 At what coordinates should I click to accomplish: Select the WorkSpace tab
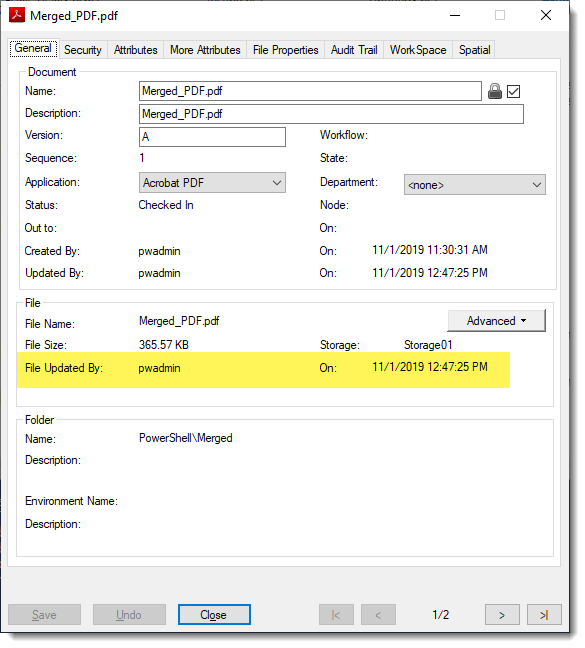click(418, 50)
